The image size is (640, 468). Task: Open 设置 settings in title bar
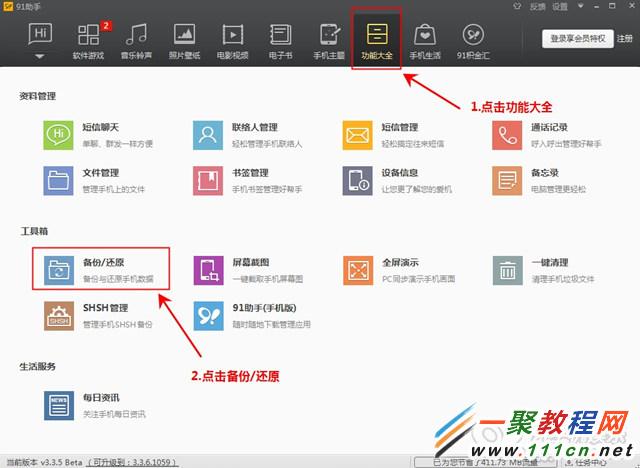[560, 7]
